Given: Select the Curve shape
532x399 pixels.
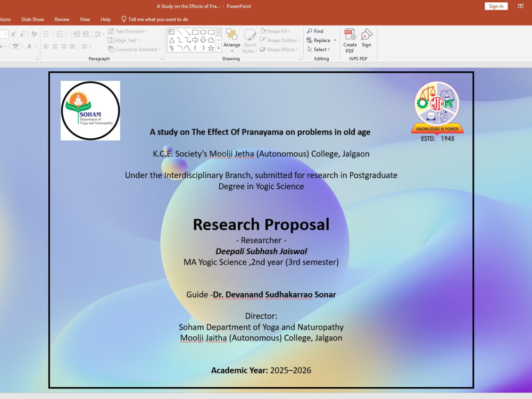Looking at the screenshot, I should (x=187, y=48).
